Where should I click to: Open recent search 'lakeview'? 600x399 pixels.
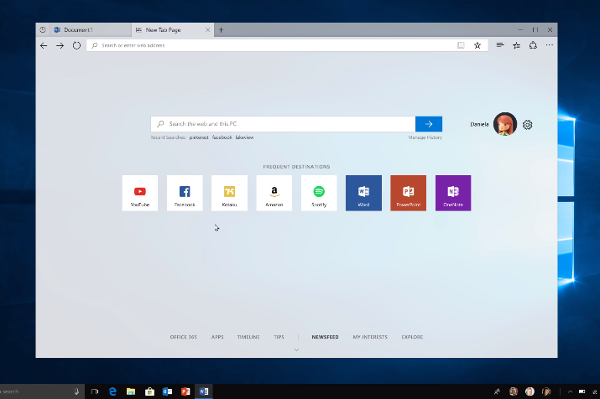point(245,137)
